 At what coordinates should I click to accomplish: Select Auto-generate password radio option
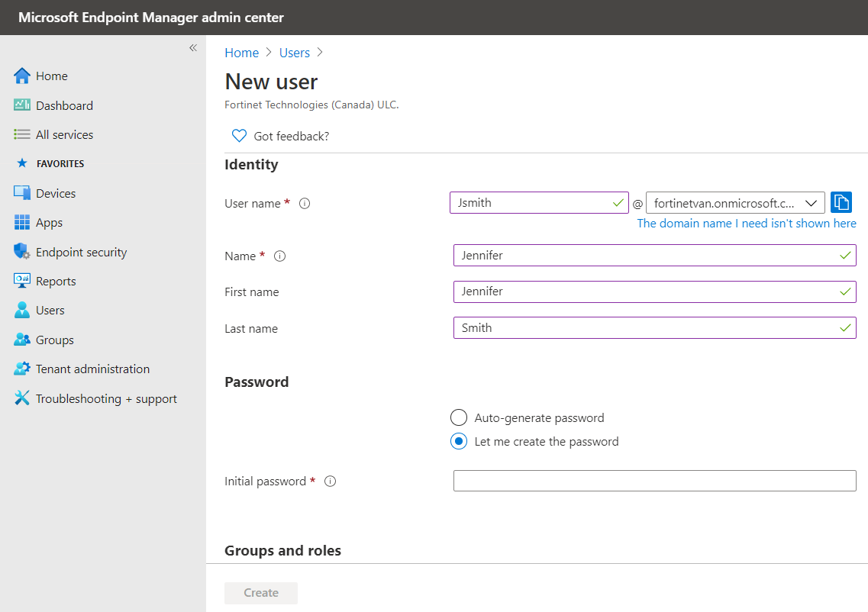click(458, 417)
